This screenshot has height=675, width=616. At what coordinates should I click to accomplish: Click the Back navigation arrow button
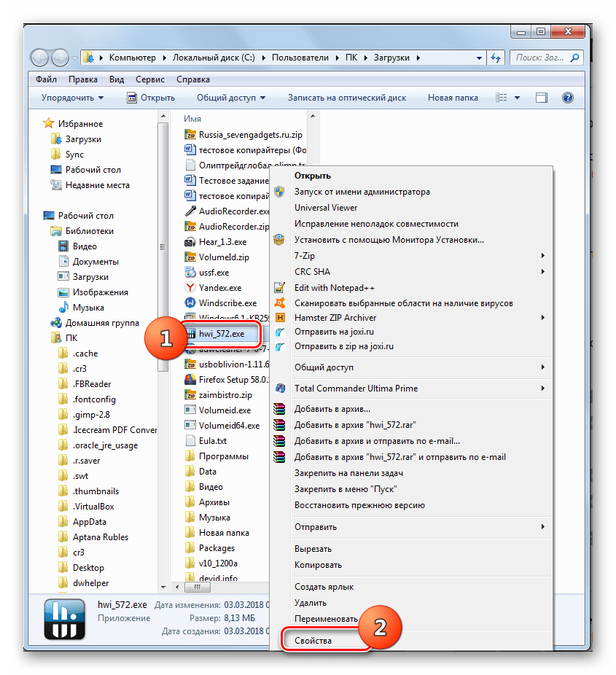coord(39,58)
